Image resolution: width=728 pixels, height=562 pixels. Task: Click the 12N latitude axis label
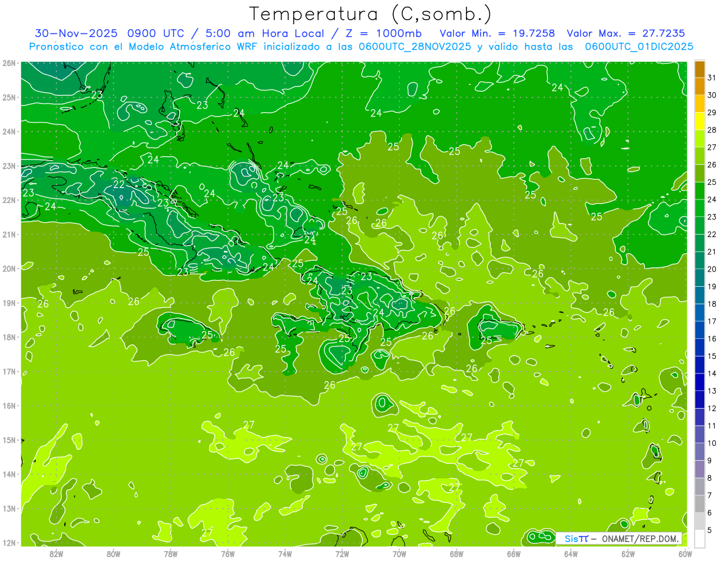point(9,543)
